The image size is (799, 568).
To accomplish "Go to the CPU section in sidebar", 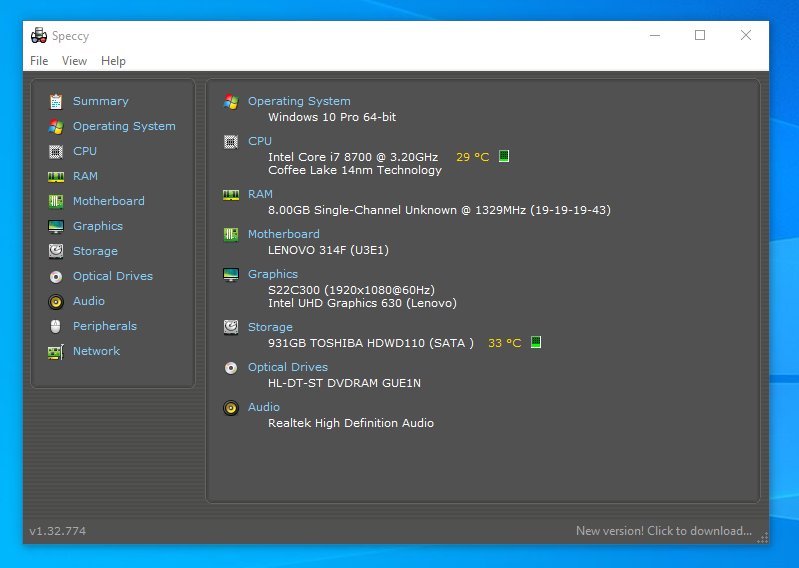I will [85, 151].
